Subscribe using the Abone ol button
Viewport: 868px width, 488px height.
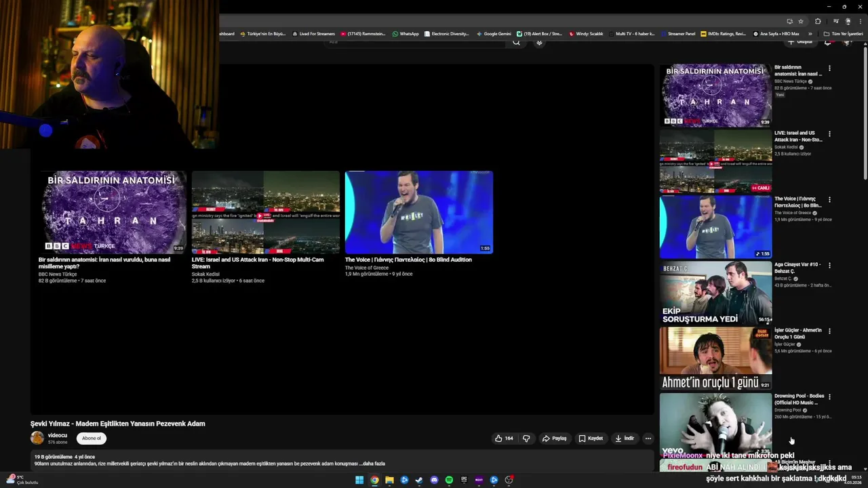pyautogui.click(x=92, y=439)
